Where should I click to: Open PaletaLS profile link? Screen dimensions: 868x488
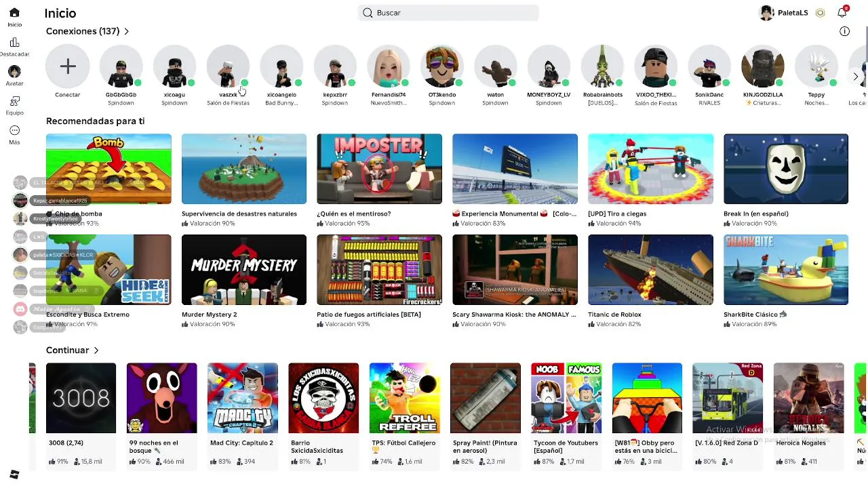pyautogui.click(x=784, y=13)
